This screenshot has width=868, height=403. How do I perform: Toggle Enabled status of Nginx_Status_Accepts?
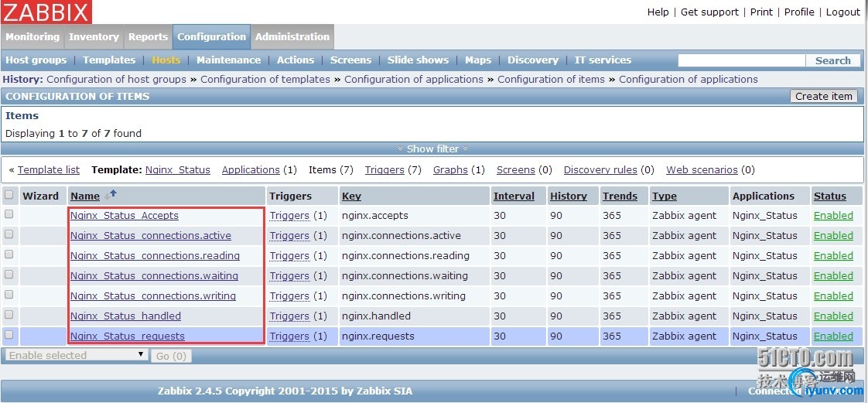pos(833,215)
